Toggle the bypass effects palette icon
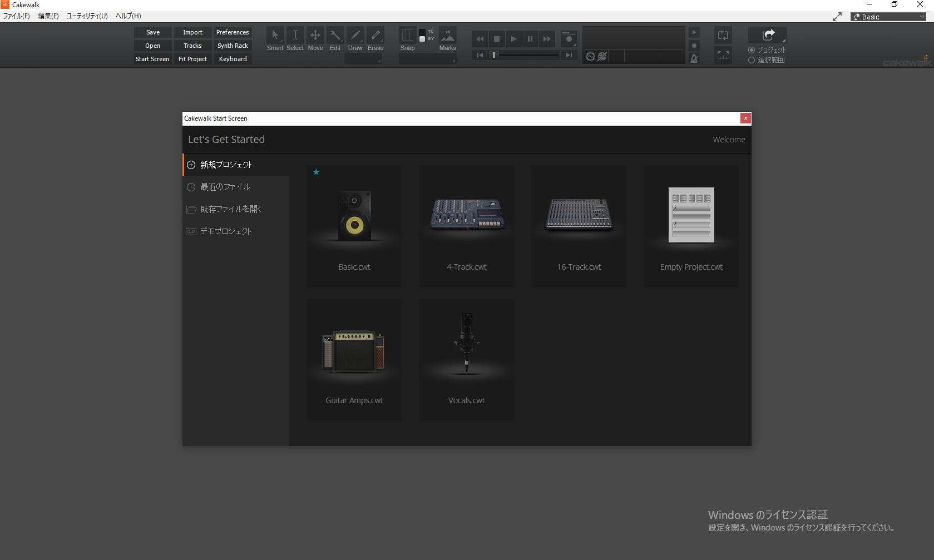This screenshot has width=934, height=560. point(602,57)
